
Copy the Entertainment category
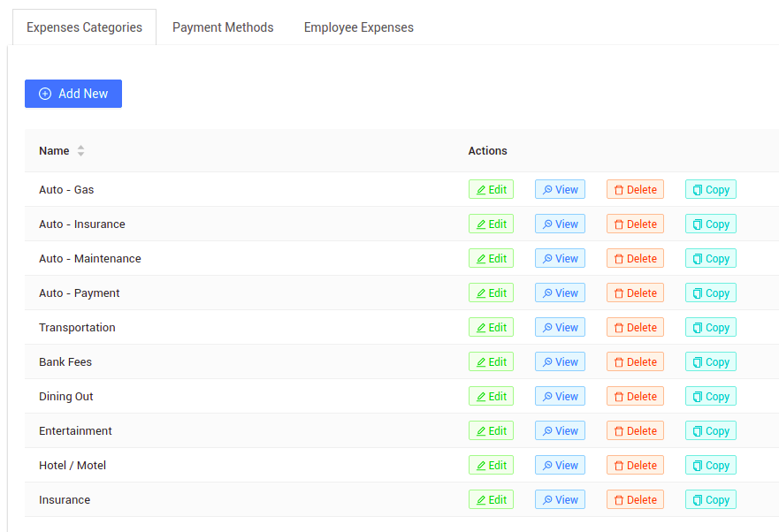pyautogui.click(x=711, y=430)
